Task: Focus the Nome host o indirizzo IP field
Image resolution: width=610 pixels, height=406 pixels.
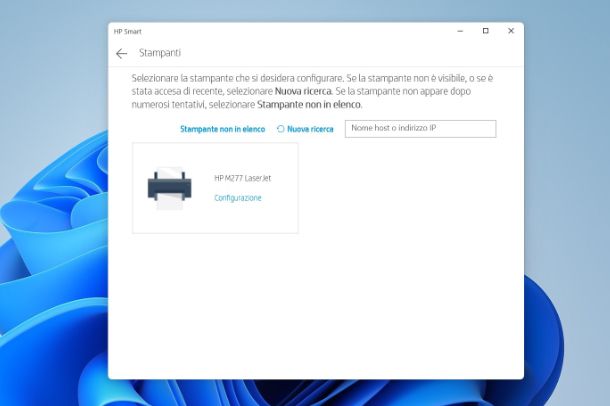Action: (x=421, y=129)
